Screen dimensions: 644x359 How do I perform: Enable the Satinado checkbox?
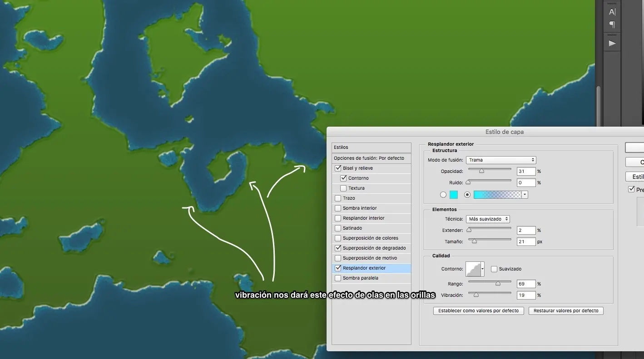coord(338,228)
